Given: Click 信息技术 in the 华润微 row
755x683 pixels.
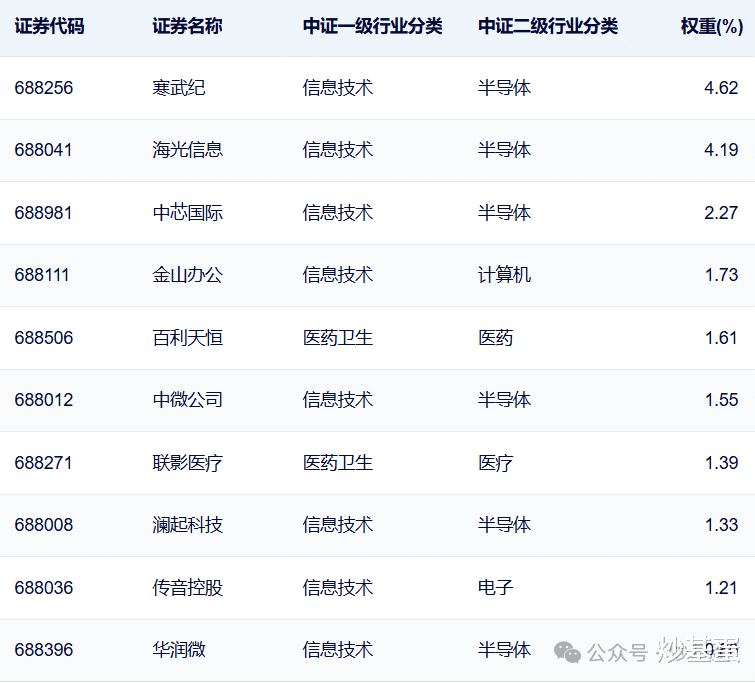Looking at the screenshot, I should coord(338,650).
